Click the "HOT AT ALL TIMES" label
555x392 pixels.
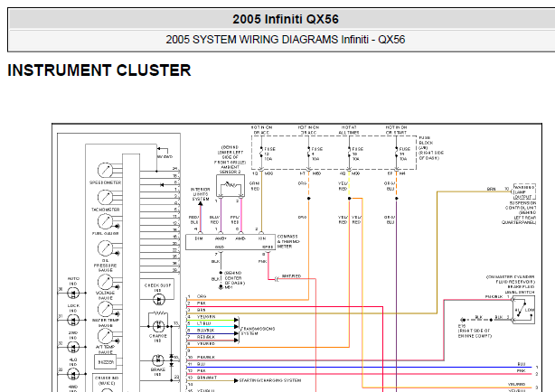coord(349,130)
